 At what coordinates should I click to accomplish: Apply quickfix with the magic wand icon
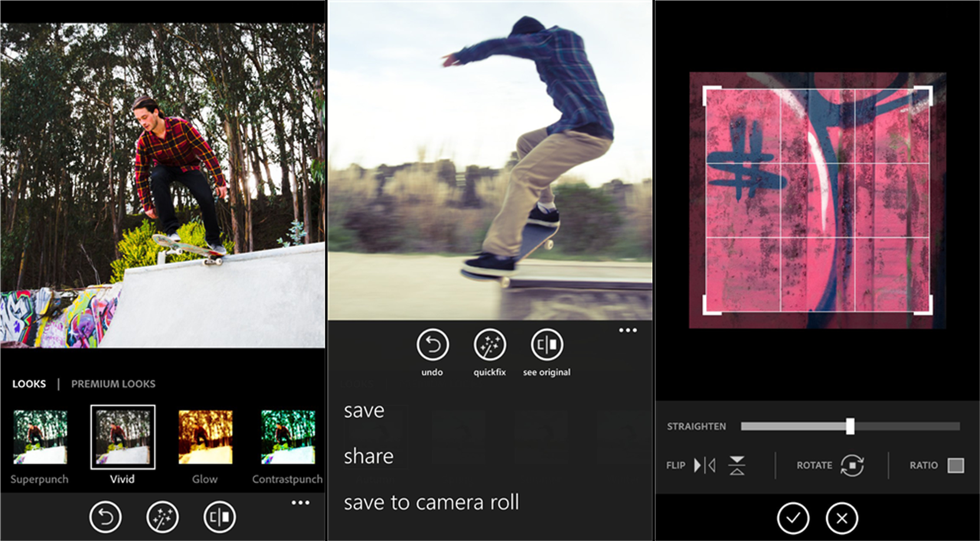pos(490,346)
